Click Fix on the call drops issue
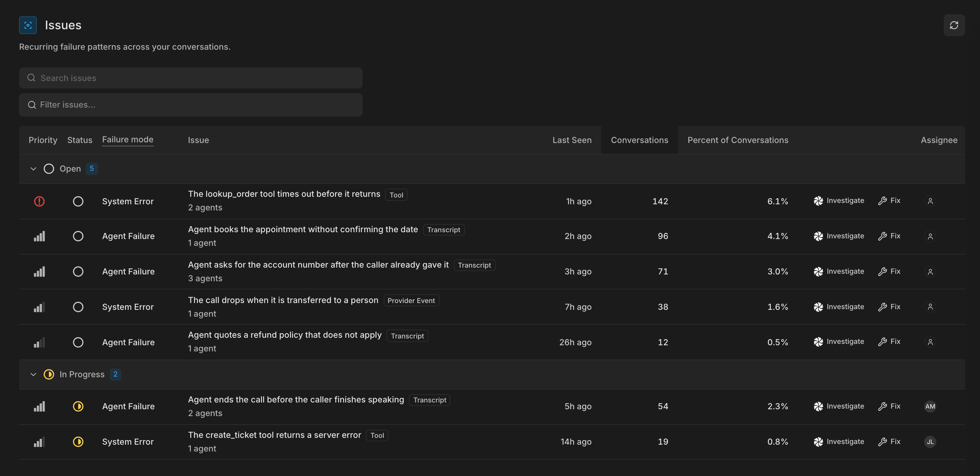The width and height of the screenshot is (980, 476). pos(889,306)
